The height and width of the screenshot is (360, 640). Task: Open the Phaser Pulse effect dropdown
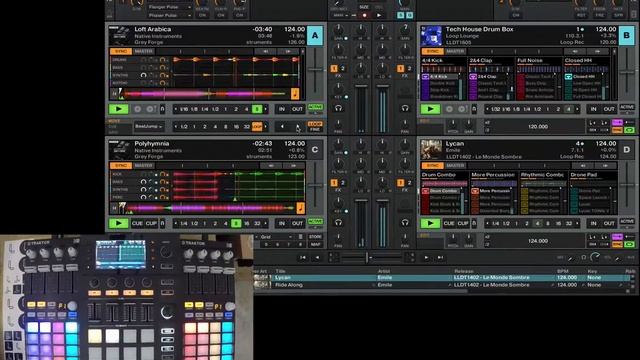(x=169, y=16)
